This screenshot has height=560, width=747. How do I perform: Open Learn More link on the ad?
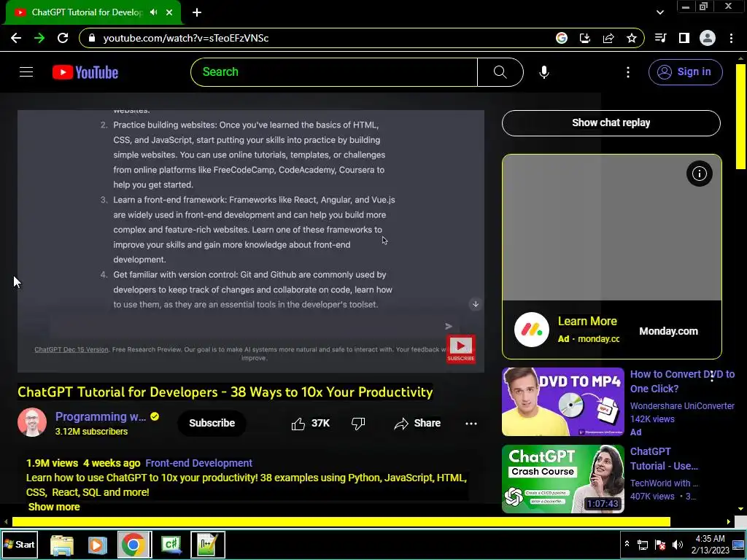click(587, 322)
